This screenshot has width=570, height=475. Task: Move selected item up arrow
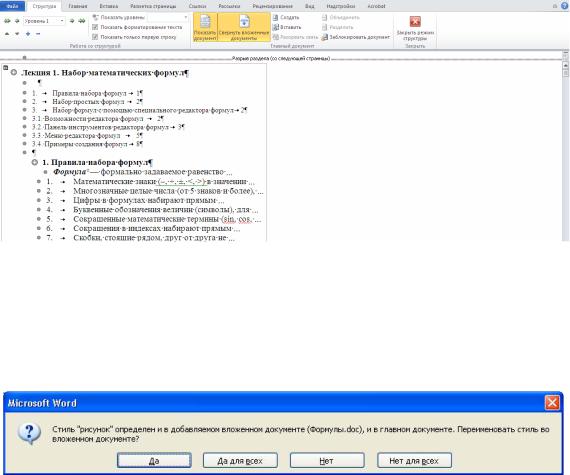[7, 34]
